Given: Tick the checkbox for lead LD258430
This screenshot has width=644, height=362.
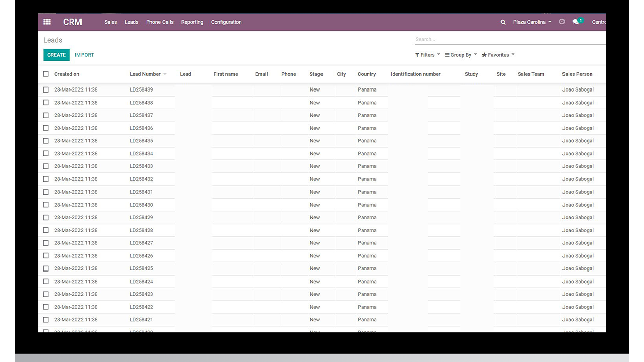Looking at the screenshot, I should (x=46, y=205).
